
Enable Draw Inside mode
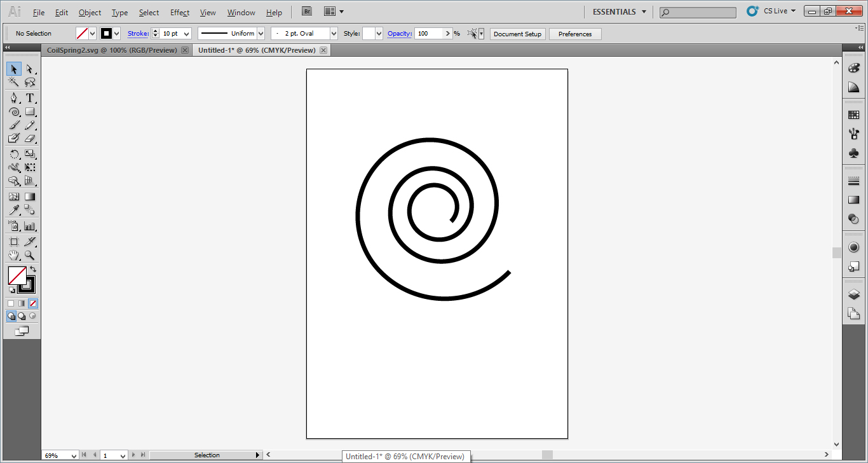[x=32, y=315]
